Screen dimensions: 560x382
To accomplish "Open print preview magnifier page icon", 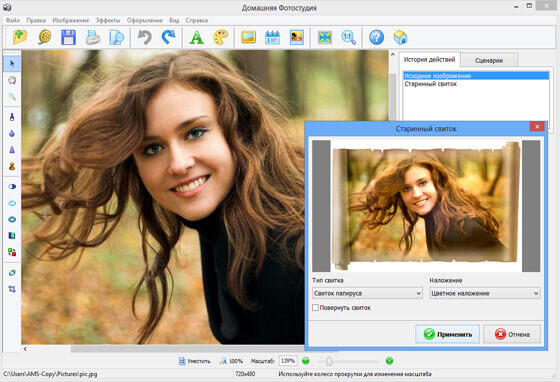I will (117, 37).
